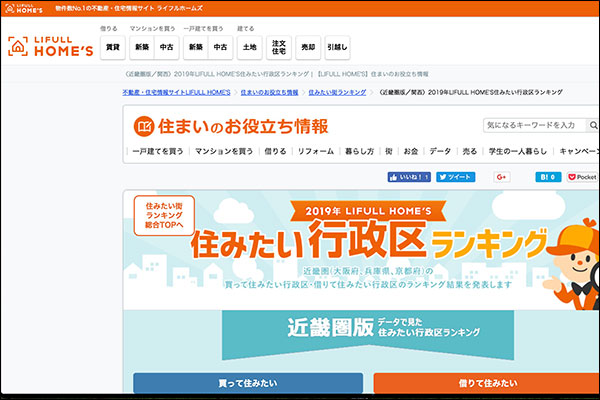The width and height of the screenshot is (600, 400).
Task: Open the 一戸建てを買う menu item
Action: (157, 151)
